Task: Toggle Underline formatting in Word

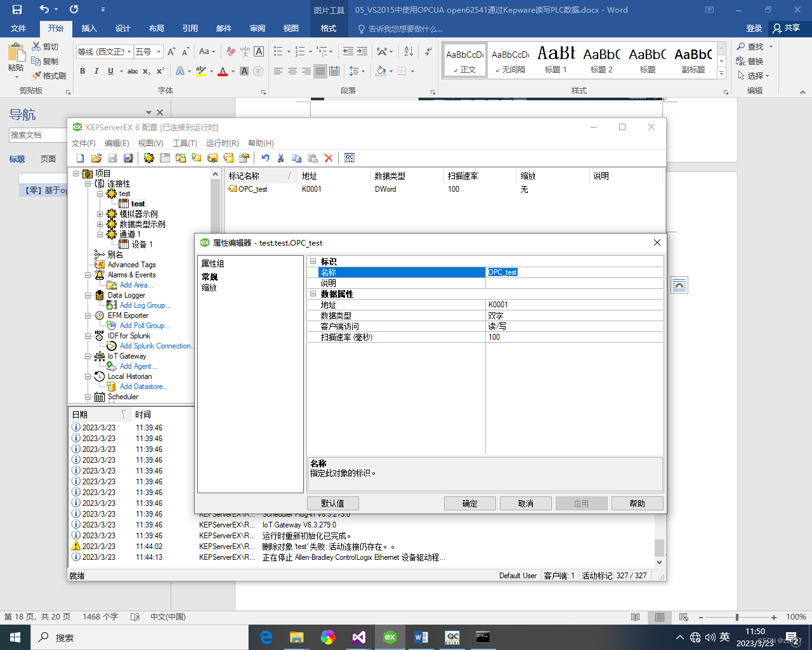Action: (110, 71)
